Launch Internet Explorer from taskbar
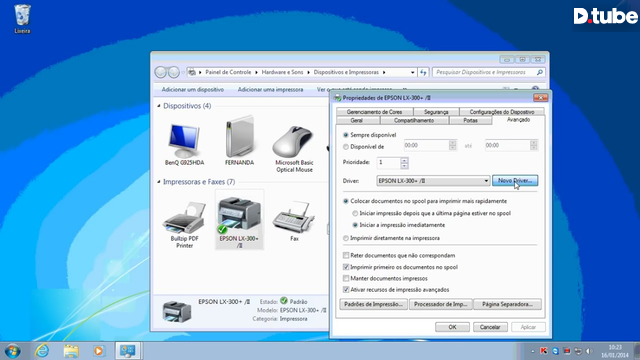Screen dimensions: 640x360 pos(42,351)
